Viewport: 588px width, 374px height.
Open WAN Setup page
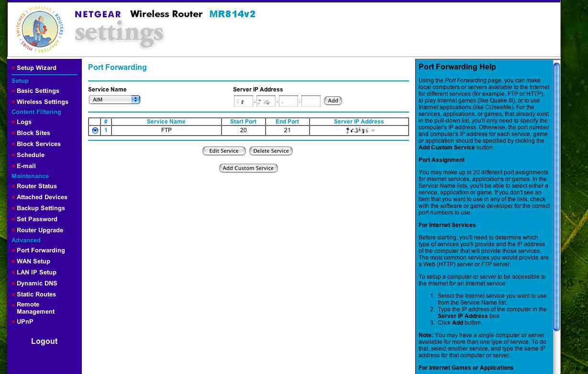coord(33,261)
